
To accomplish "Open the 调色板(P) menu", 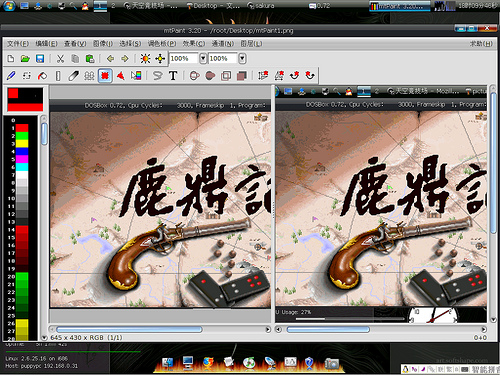I will click(162, 44).
